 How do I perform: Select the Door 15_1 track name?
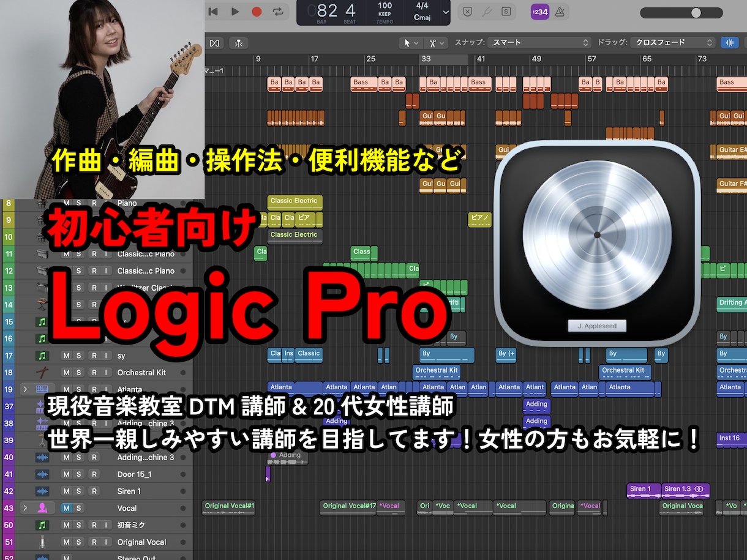(134, 474)
